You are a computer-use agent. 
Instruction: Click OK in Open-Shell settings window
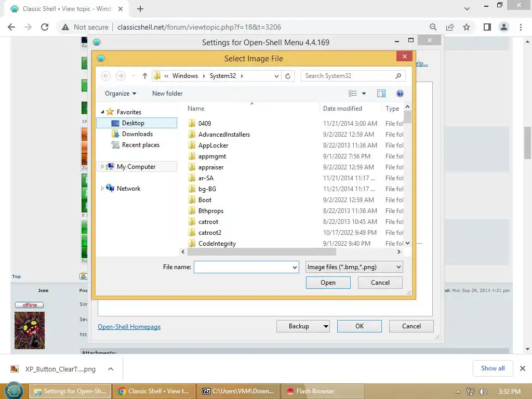tap(360, 326)
